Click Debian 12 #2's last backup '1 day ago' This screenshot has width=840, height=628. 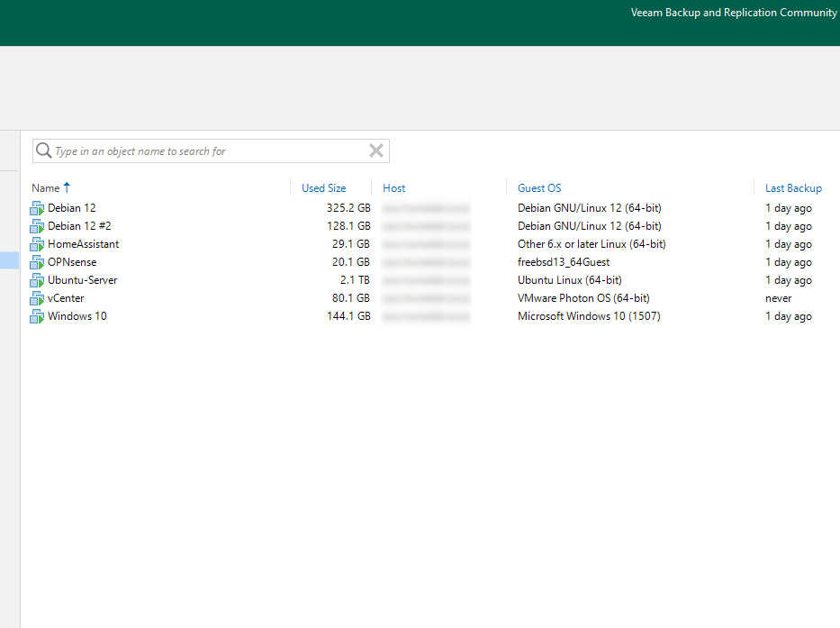[789, 226]
